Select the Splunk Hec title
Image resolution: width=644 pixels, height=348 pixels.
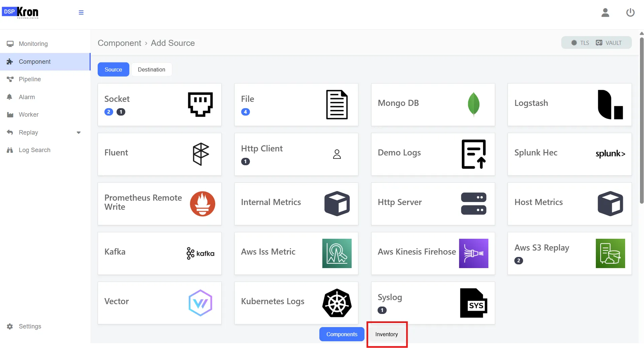(536, 153)
